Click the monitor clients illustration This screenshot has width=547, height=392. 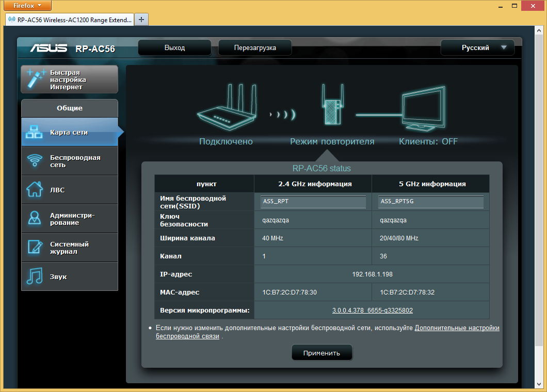tap(424, 109)
